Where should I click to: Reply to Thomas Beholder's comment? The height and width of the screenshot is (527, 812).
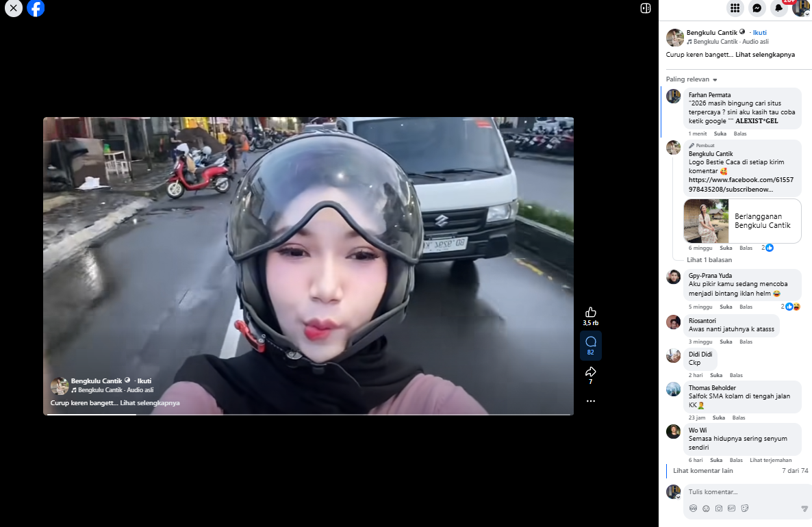[x=739, y=417]
